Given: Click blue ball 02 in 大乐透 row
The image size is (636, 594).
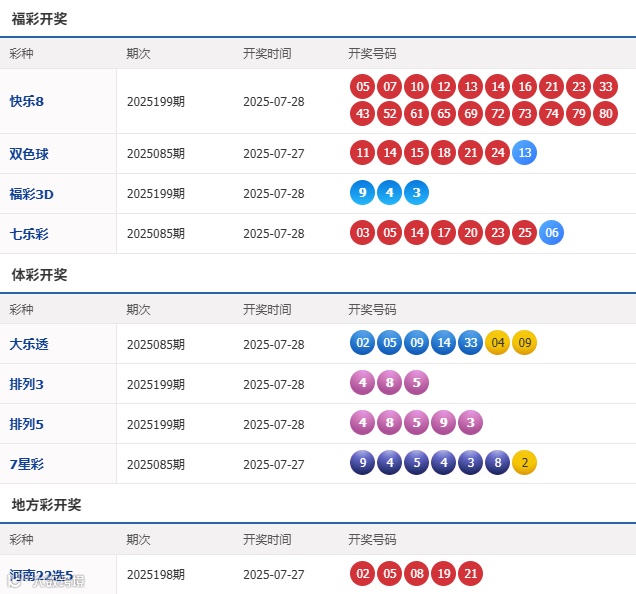Looking at the screenshot, I should point(363,343).
